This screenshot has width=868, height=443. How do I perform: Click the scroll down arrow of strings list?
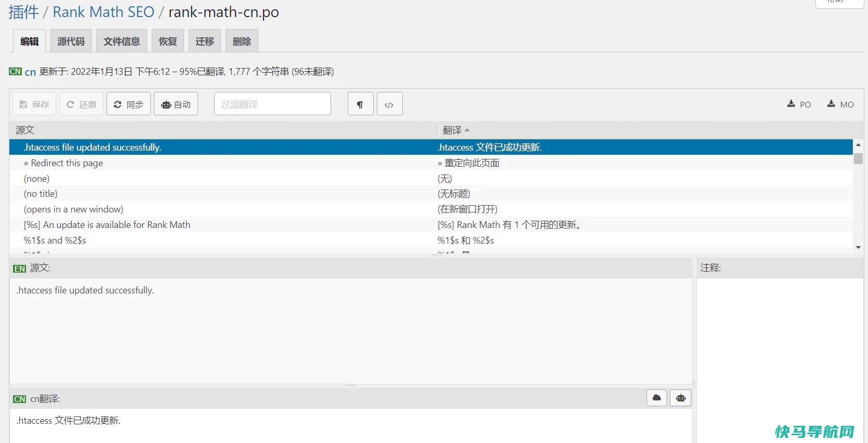[858, 247]
